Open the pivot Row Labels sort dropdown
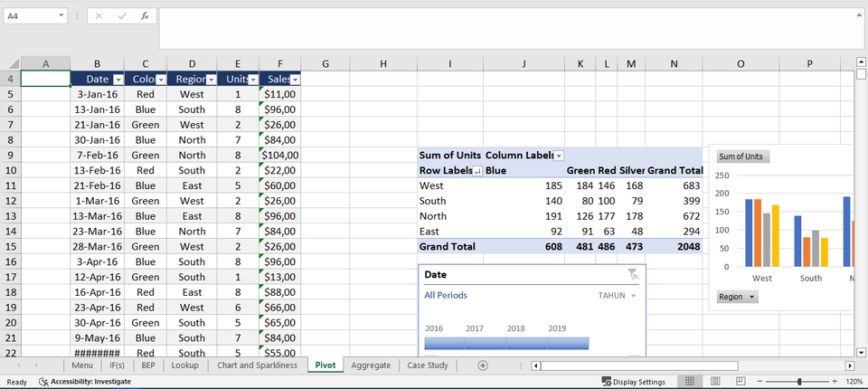 click(x=477, y=171)
